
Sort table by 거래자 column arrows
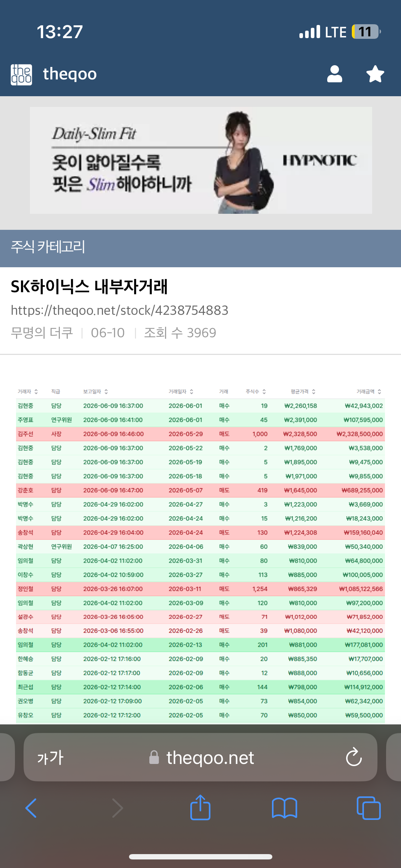pyautogui.click(x=36, y=392)
